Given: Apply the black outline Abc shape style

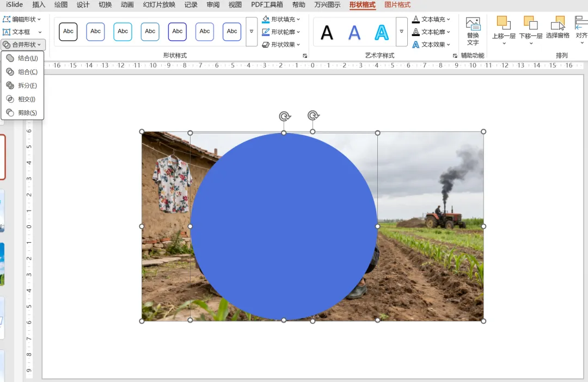Looking at the screenshot, I should (x=68, y=32).
